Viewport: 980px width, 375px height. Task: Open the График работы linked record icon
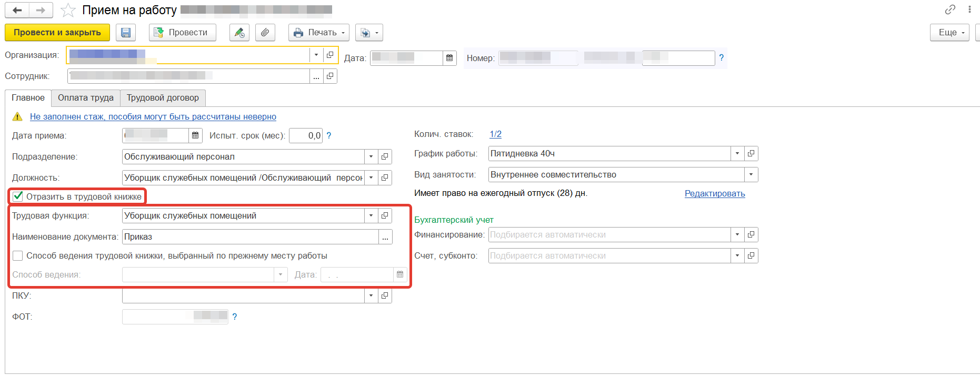pos(751,153)
